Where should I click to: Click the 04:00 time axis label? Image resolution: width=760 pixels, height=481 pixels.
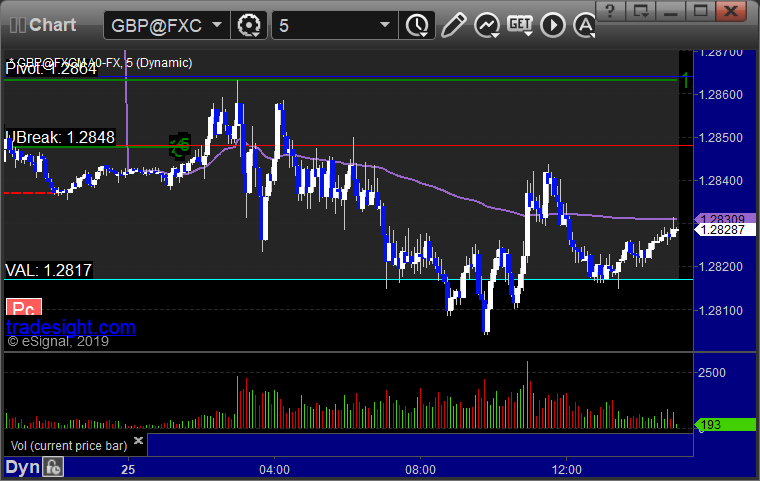click(x=274, y=470)
